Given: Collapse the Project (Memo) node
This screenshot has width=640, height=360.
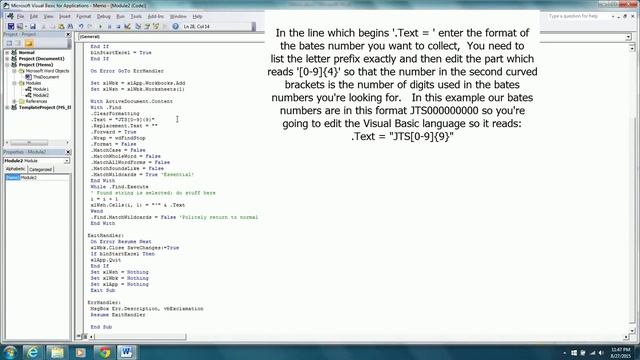Looking at the screenshot, I should 7,65.
